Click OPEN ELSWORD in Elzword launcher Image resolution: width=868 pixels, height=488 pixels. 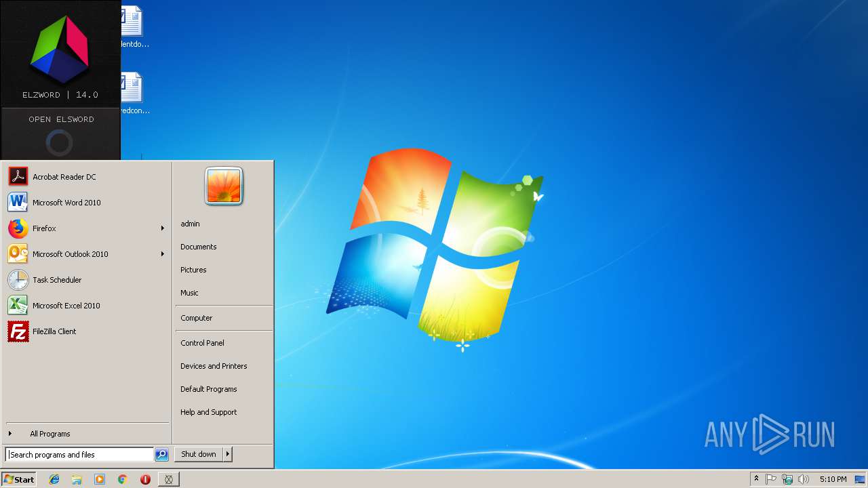61,119
